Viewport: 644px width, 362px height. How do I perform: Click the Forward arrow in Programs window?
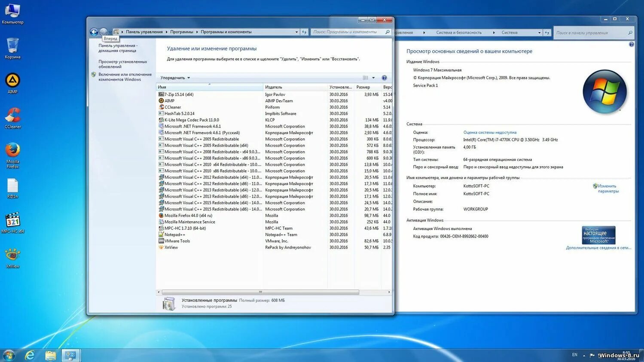[103, 32]
